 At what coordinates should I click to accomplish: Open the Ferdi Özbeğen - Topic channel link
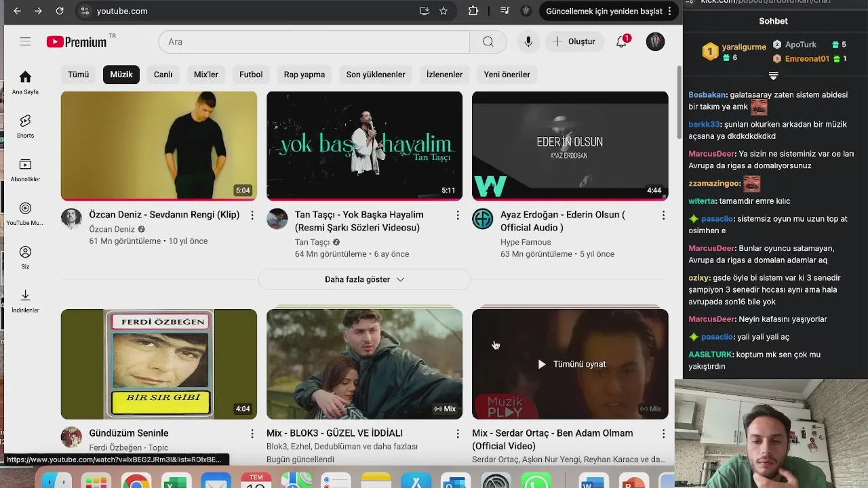(129, 447)
